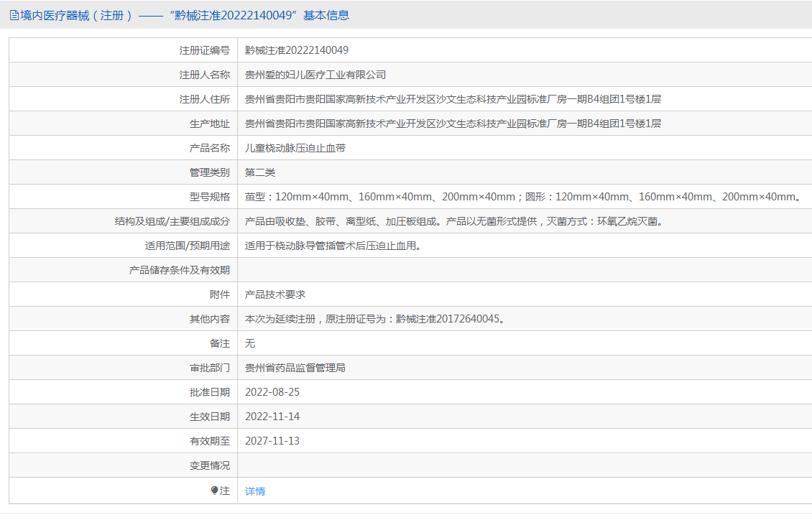Screen dimensions: 812x520
Task: Open the 详情 link in the 注 row
Action: (x=255, y=491)
